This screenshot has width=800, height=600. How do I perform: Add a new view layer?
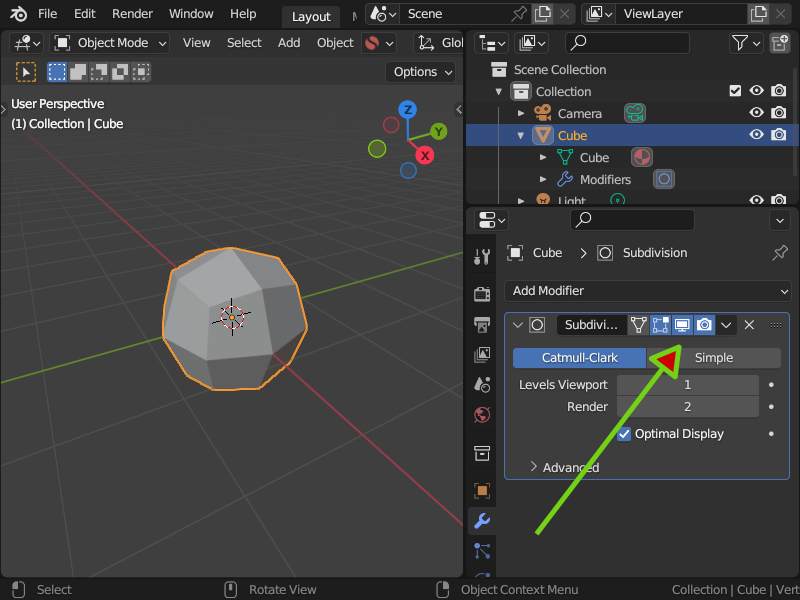coord(758,14)
